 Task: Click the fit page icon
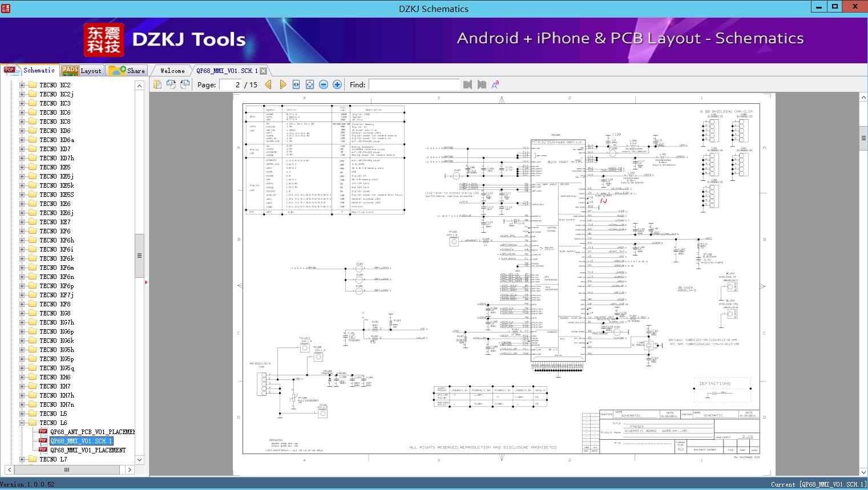[310, 84]
